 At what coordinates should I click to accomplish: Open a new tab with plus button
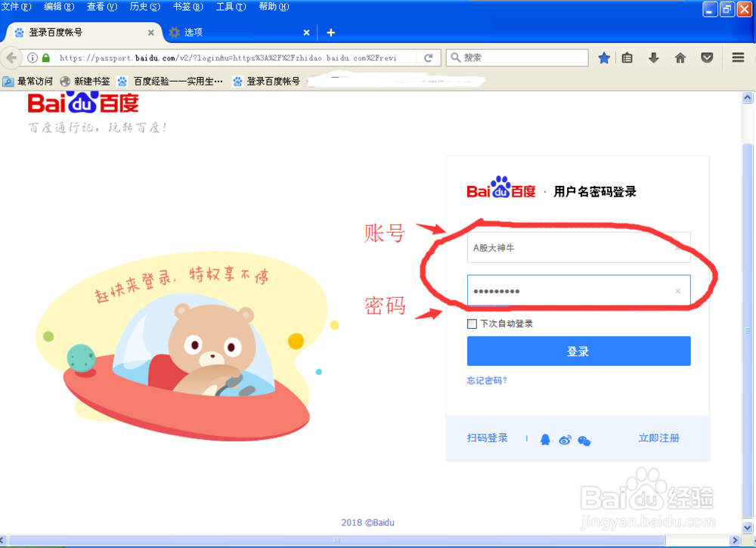tap(331, 33)
